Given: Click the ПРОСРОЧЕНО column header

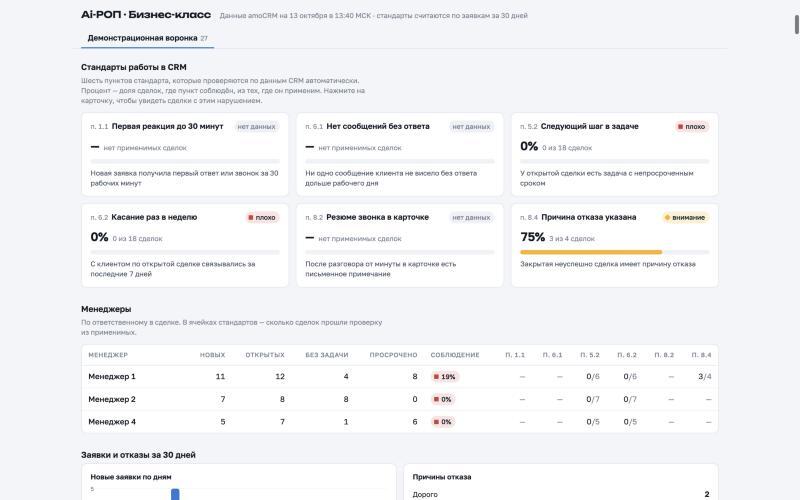Looking at the screenshot, I should 393,355.
